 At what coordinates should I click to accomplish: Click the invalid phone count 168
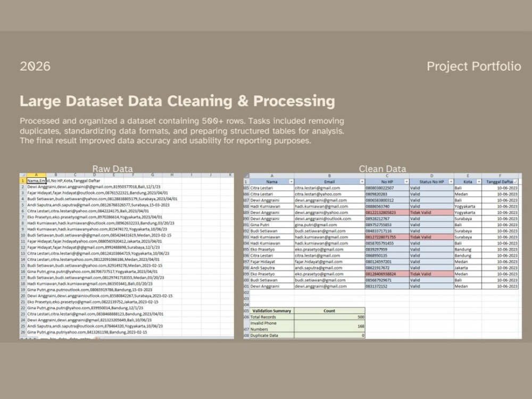[x=329, y=326]
